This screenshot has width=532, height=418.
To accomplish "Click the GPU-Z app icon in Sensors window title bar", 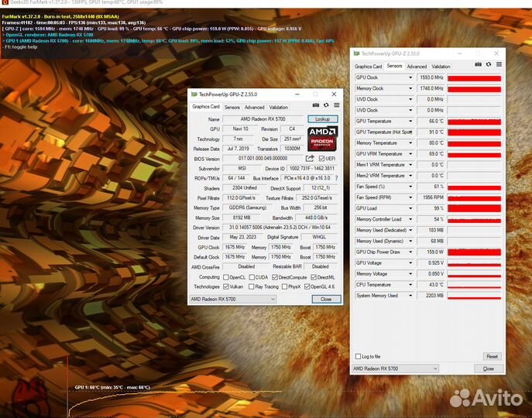I will coord(356,53).
